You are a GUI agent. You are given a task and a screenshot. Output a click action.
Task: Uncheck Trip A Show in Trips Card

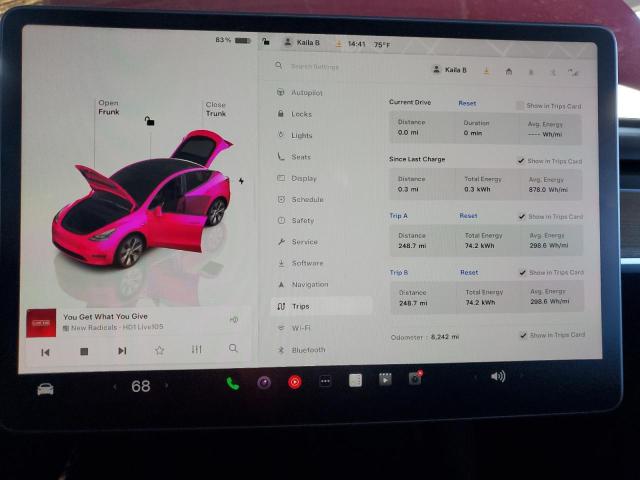click(x=522, y=216)
